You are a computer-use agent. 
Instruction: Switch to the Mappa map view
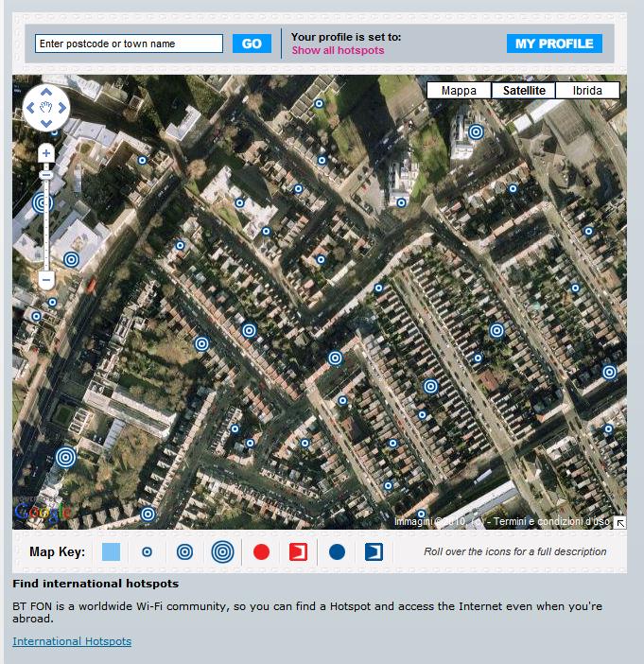[459, 91]
